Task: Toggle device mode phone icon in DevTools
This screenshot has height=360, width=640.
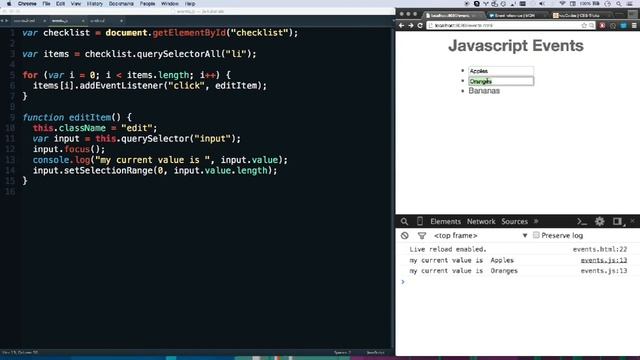Action: [420, 221]
